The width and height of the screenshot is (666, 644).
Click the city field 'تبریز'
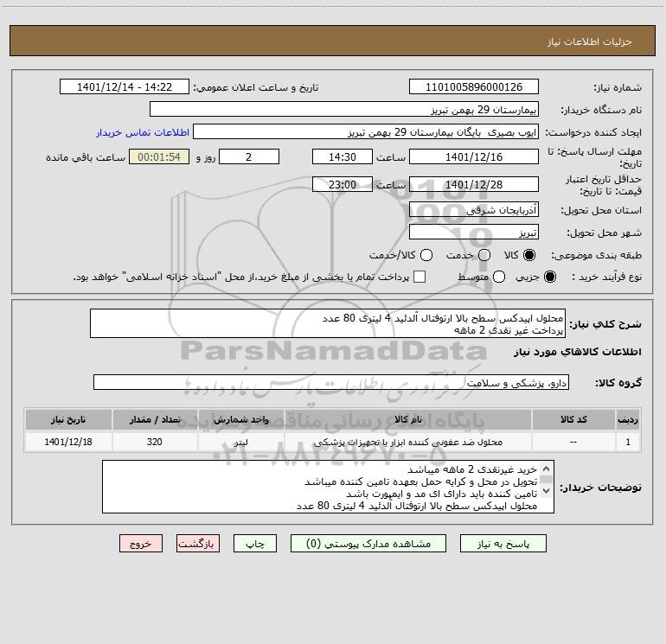click(474, 232)
